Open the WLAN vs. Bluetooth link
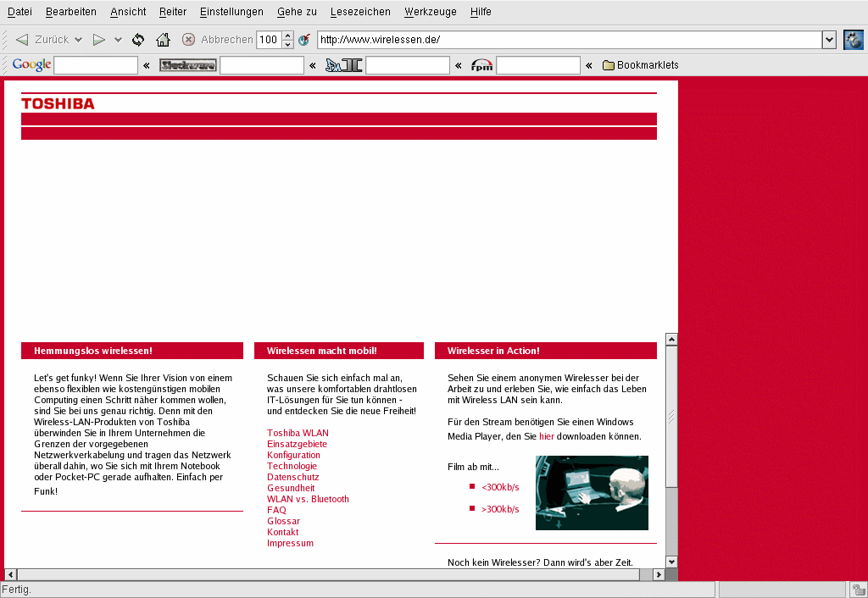 pos(308,500)
